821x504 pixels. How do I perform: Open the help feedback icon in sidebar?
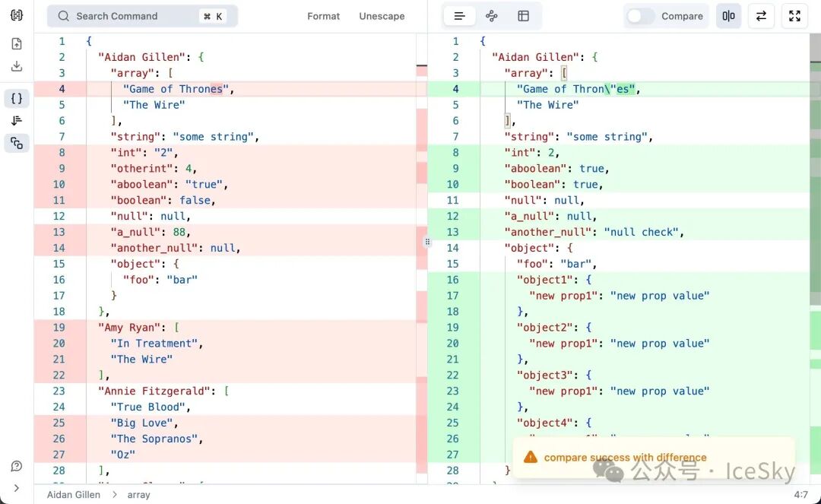pyautogui.click(x=17, y=466)
